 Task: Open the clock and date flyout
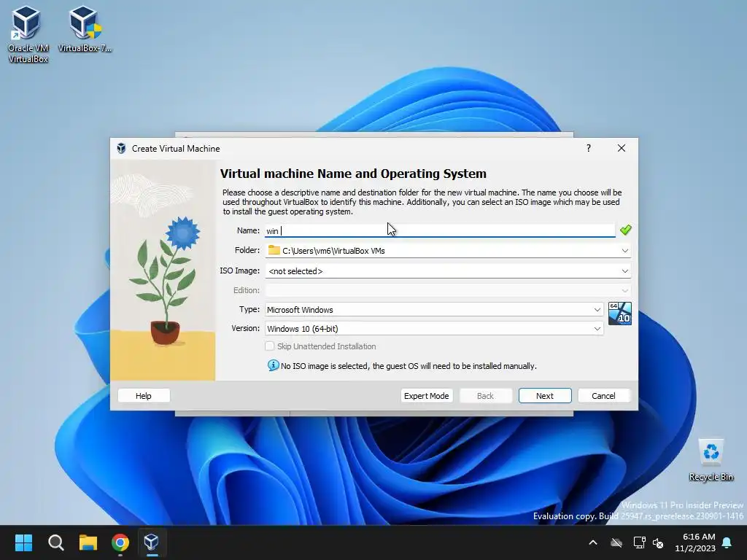[x=695, y=542]
